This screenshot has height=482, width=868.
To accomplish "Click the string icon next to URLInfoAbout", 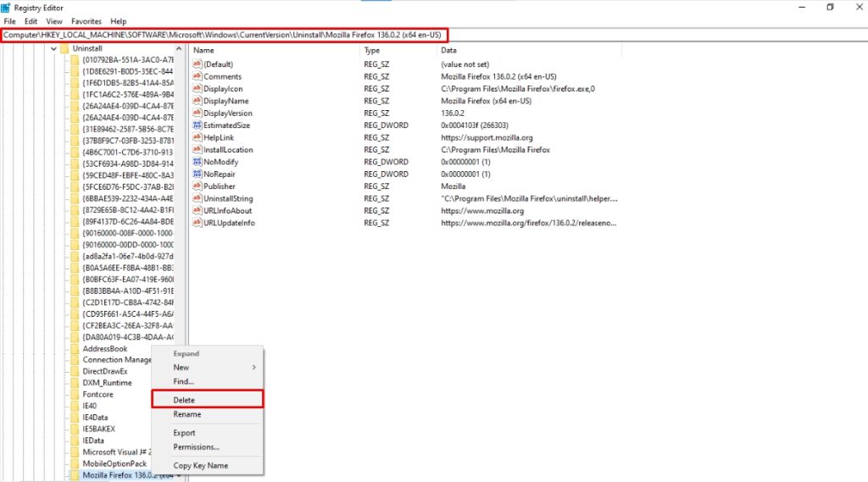I will pos(197,210).
